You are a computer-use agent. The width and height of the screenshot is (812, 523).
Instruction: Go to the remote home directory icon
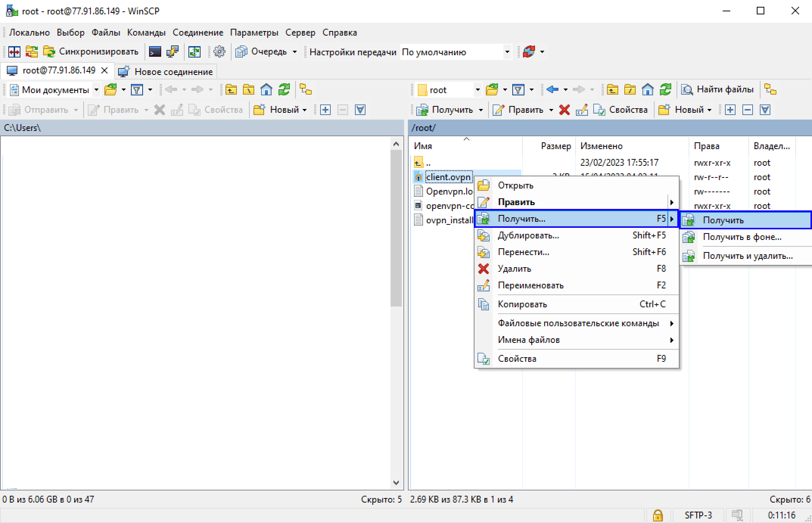pyautogui.click(x=648, y=90)
